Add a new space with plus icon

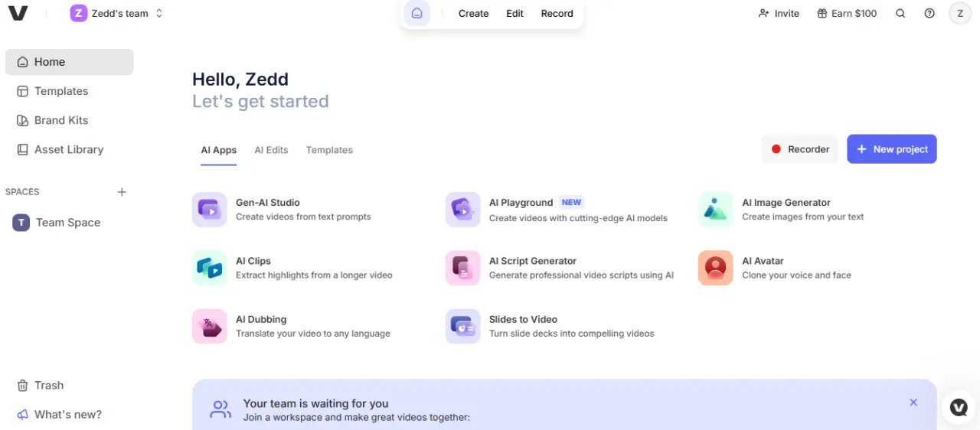pyautogui.click(x=122, y=192)
